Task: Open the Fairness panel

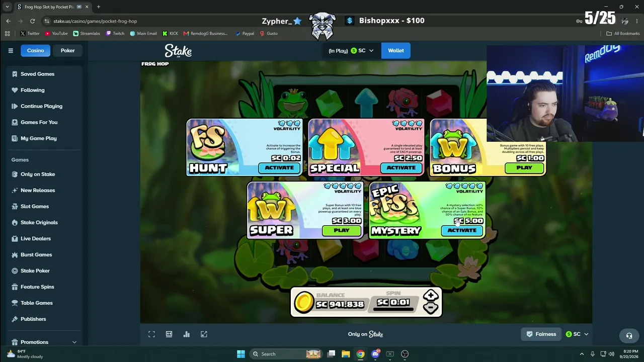Action: point(541,334)
